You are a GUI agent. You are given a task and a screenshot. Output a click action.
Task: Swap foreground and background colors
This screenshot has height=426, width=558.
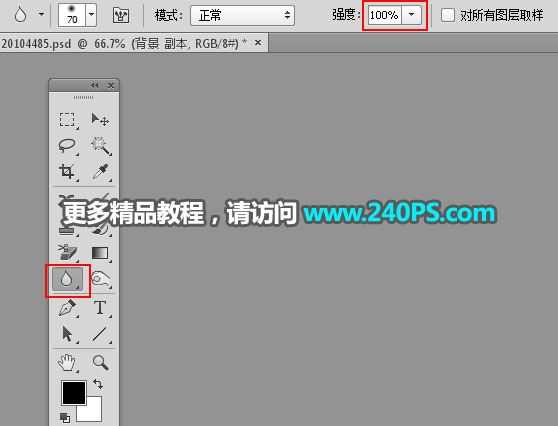98,384
